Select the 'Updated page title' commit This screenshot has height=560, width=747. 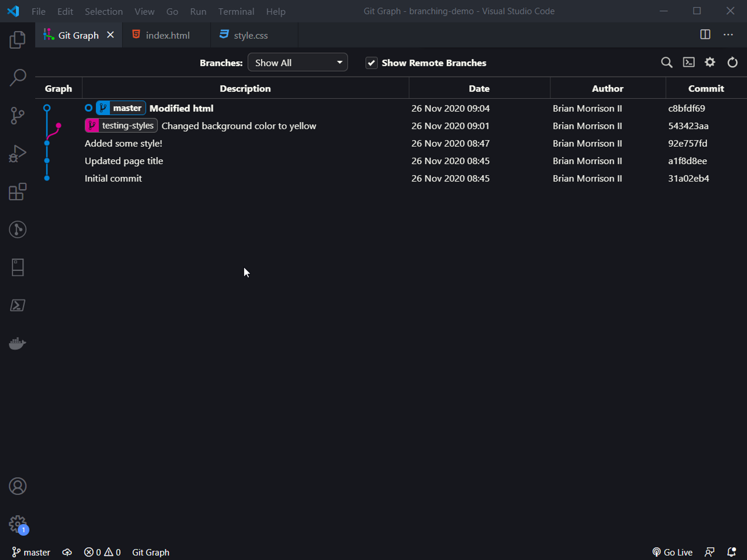pyautogui.click(x=124, y=161)
